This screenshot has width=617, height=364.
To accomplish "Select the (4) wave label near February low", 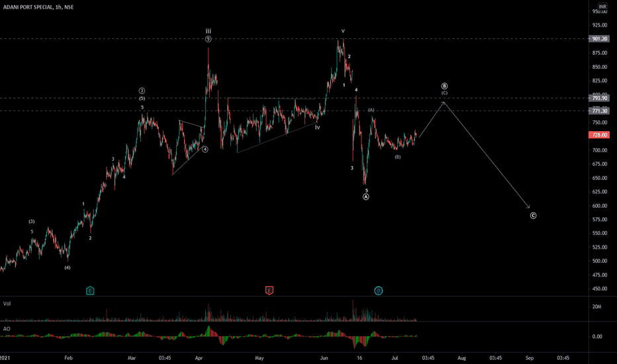I will click(68, 267).
